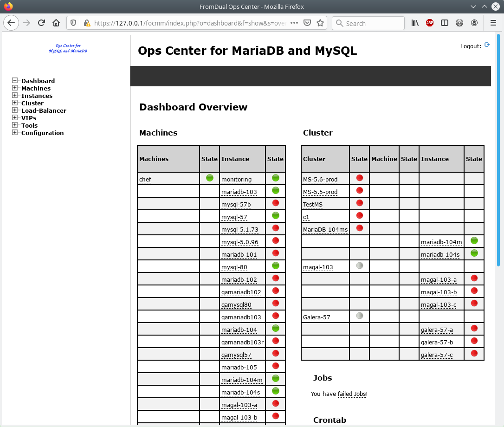
Task: Open the magal-103-c cluster instance link
Action: (439, 305)
